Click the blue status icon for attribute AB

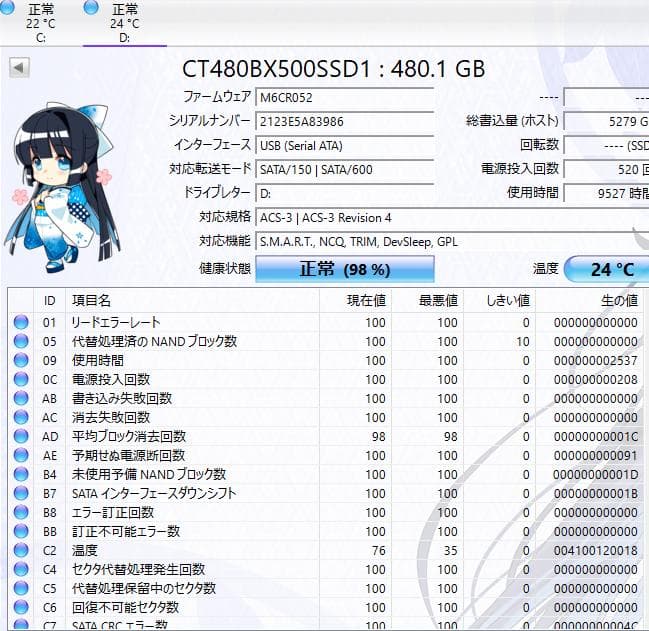click(21, 398)
